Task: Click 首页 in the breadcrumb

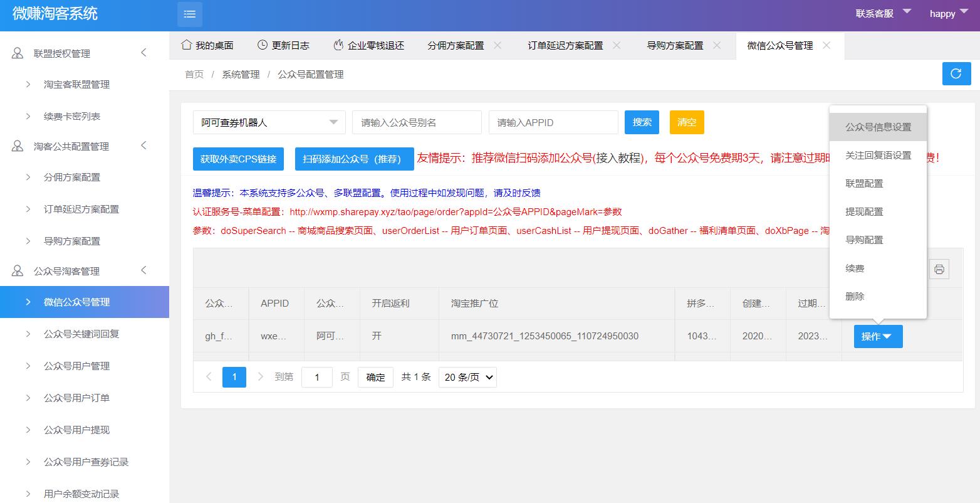Action: click(x=194, y=74)
